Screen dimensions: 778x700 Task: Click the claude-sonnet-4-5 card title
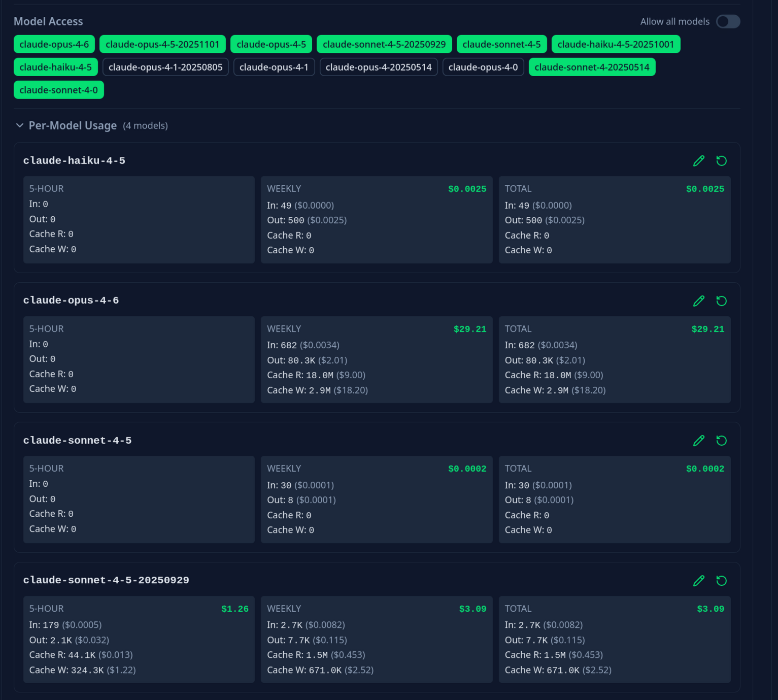[77, 441]
